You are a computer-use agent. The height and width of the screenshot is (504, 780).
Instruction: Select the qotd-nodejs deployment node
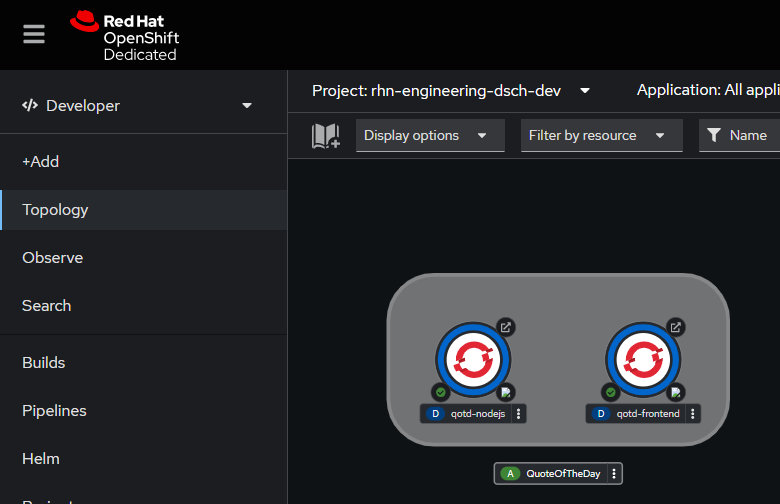473,360
